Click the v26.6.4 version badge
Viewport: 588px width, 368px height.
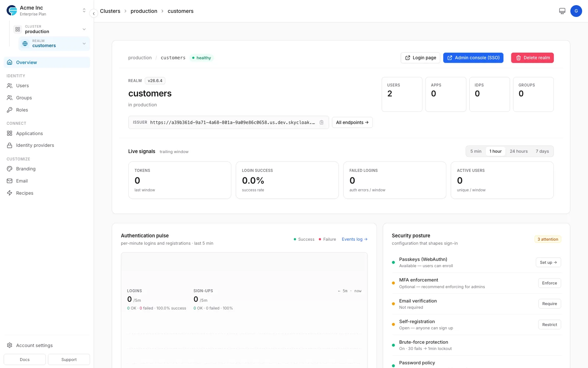click(x=155, y=81)
